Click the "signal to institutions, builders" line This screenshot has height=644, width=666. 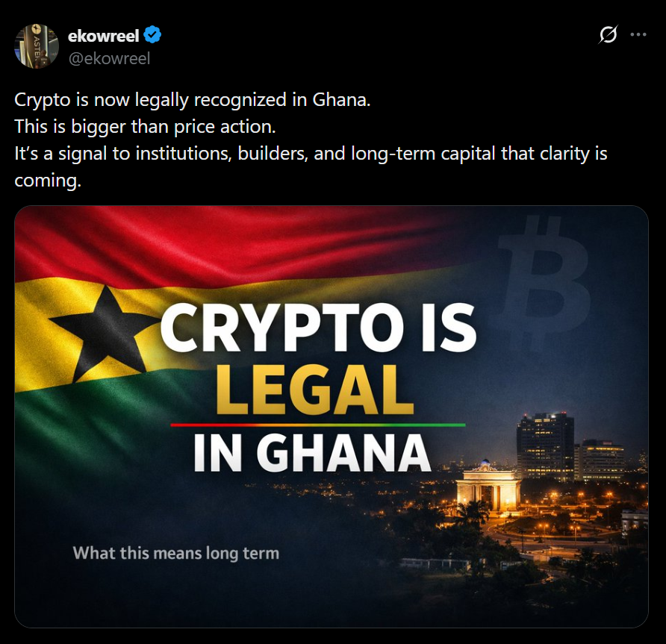(311, 154)
